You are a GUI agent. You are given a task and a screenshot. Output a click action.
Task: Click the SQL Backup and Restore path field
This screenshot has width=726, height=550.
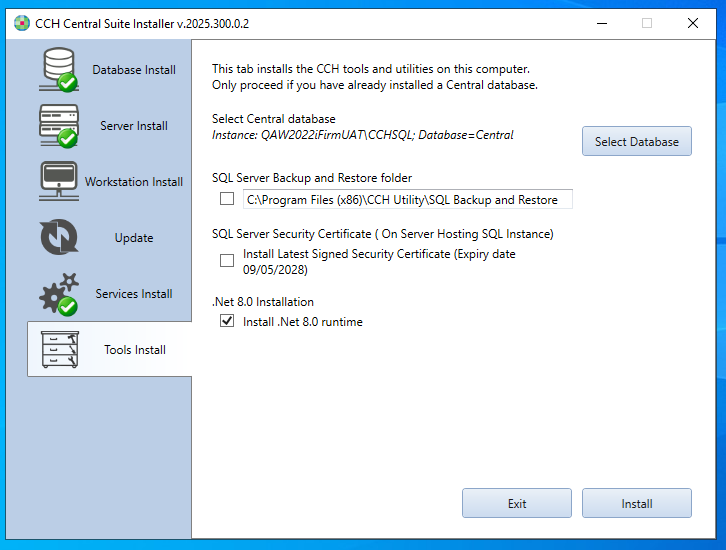[x=407, y=199]
